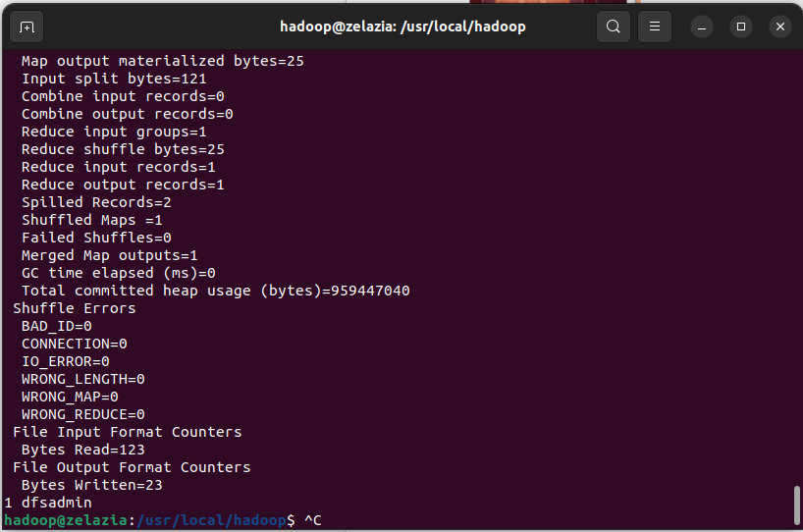Click the 'File Output Format Counters' heading
This screenshot has width=803, height=532.
pyautogui.click(x=132, y=467)
